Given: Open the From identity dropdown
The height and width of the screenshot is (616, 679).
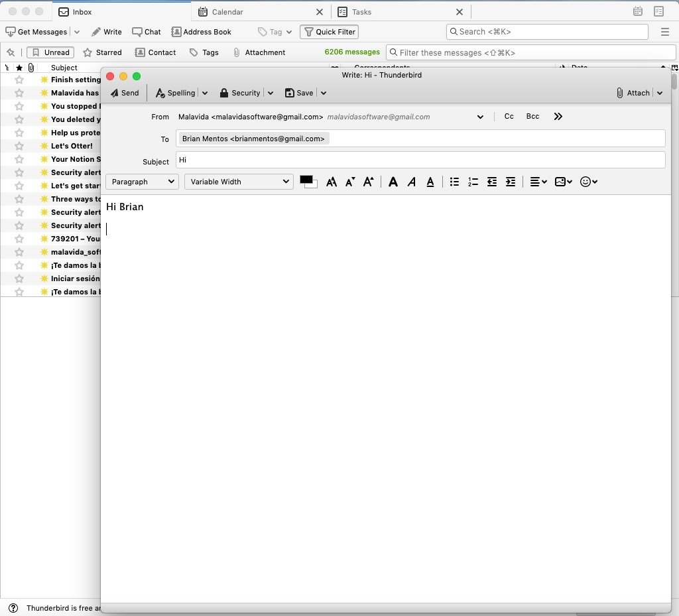Looking at the screenshot, I should [480, 117].
